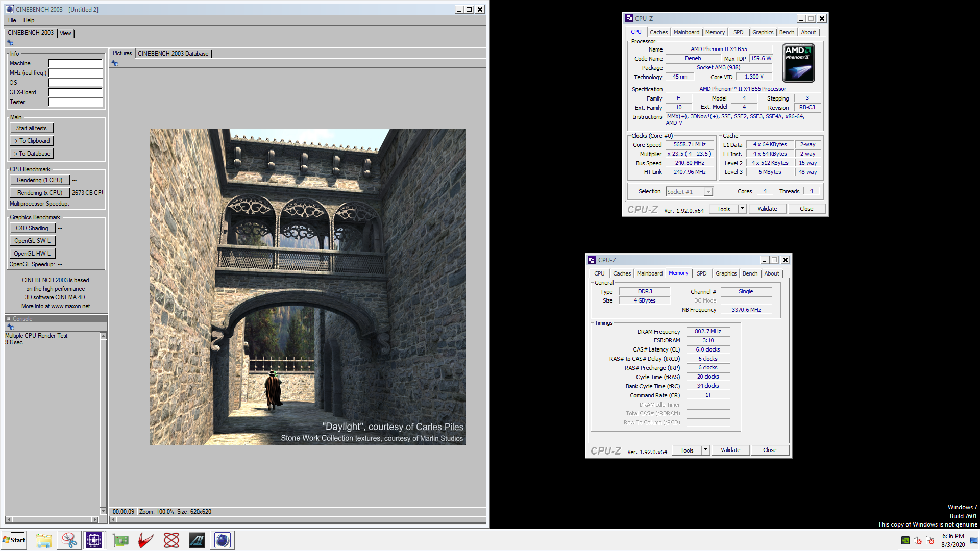Open Mainboard tab in top CPU-Z window
Viewport: 980px width, 551px height.
[x=687, y=32]
